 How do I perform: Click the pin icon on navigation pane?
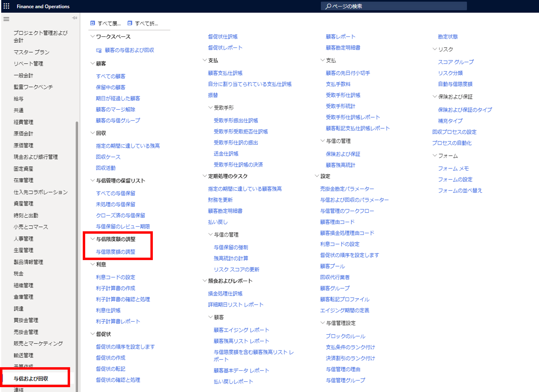click(75, 18)
